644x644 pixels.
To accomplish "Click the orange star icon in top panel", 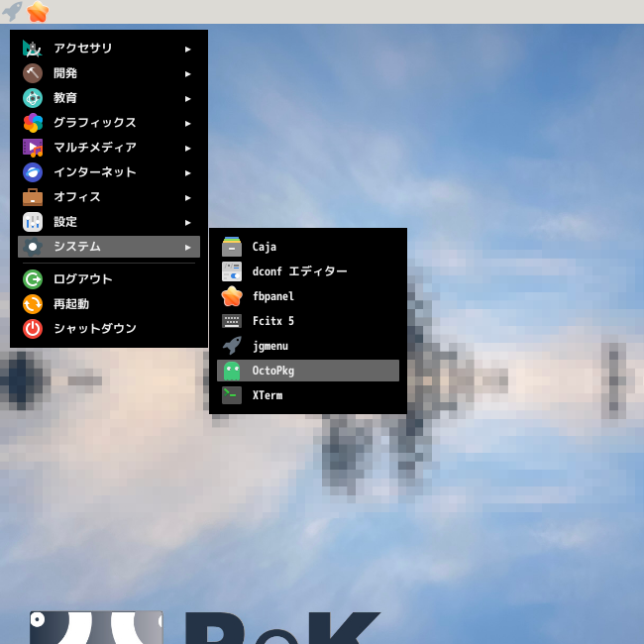I will [x=38, y=11].
